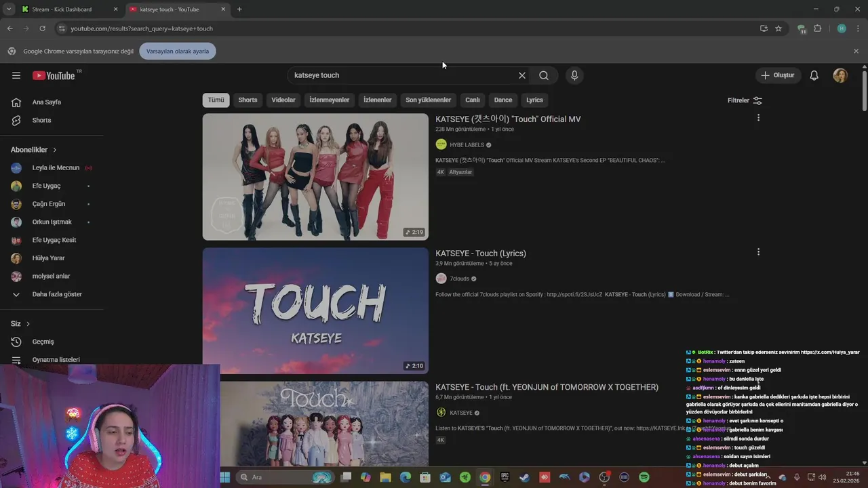The width and height of the screenshot is (868, 488).
Task: Go back in browser history
Action: [9, 28]
